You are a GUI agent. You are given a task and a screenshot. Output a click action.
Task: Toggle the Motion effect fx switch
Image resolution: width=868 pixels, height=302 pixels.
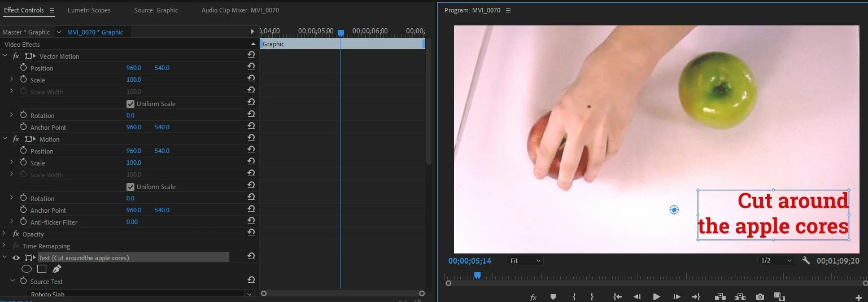[16, 139]
